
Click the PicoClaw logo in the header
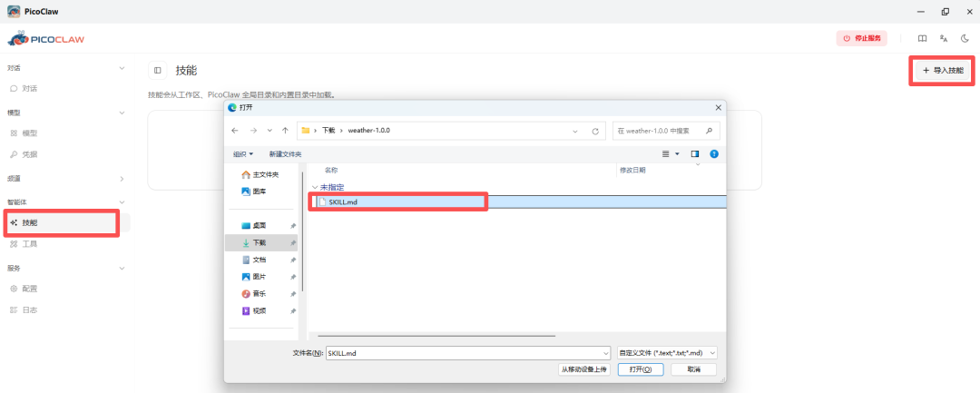[x=45, y=39]
